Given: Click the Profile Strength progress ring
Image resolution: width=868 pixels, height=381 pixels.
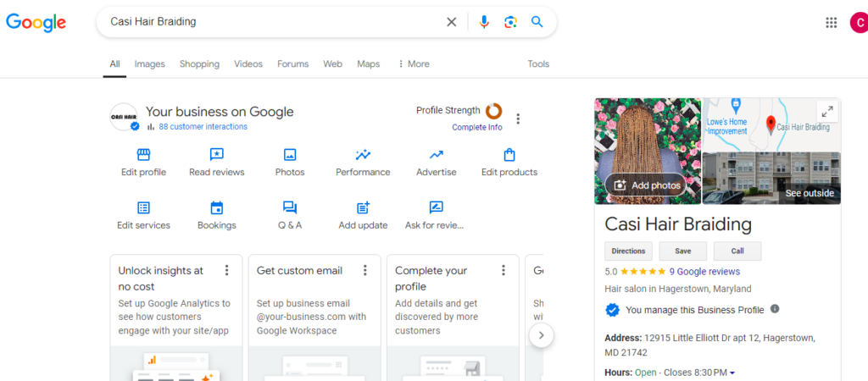Looking at the screenshot, I should click(494, 111).
